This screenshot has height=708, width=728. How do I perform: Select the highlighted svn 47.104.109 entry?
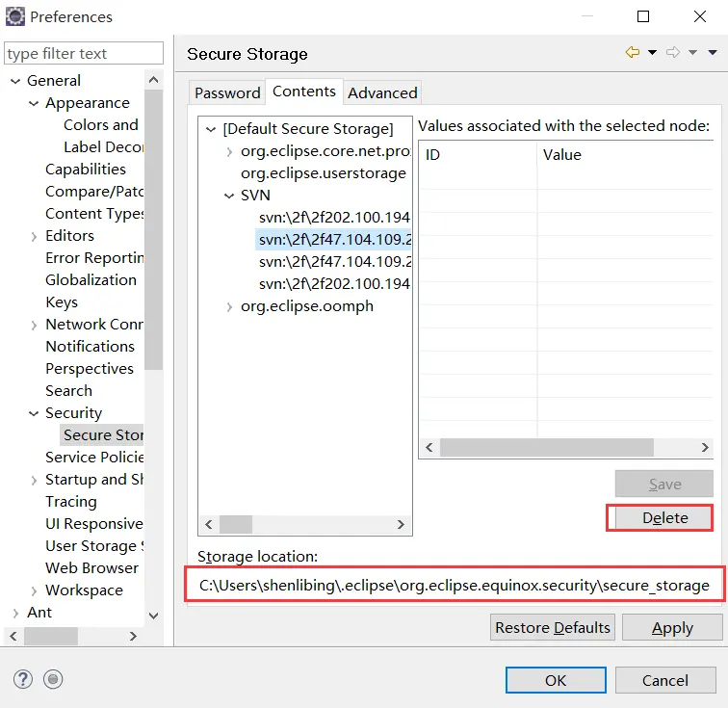click(x=334, y=240)
